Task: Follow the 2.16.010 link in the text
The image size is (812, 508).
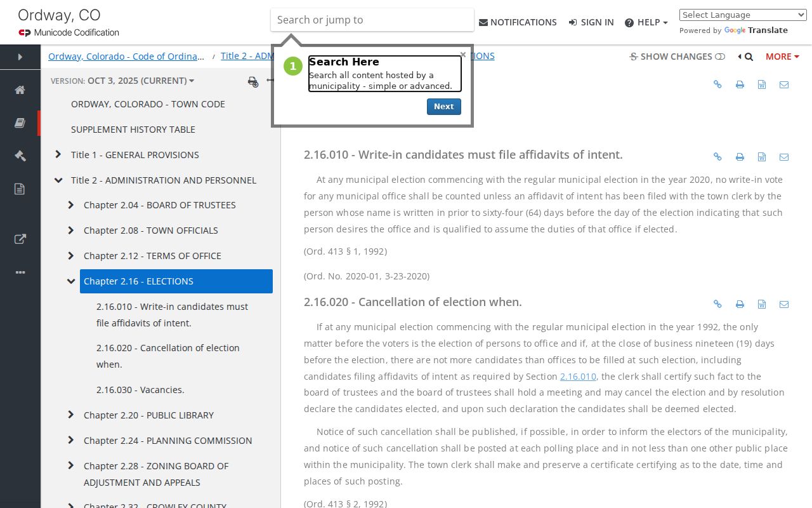Action: pos(578,377)
